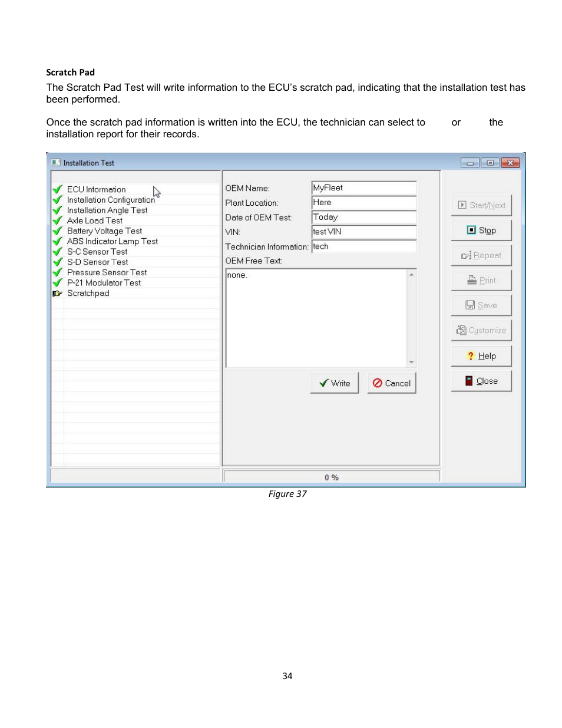Click the OEM Free Text scroll down arrow

coord(411,362)
